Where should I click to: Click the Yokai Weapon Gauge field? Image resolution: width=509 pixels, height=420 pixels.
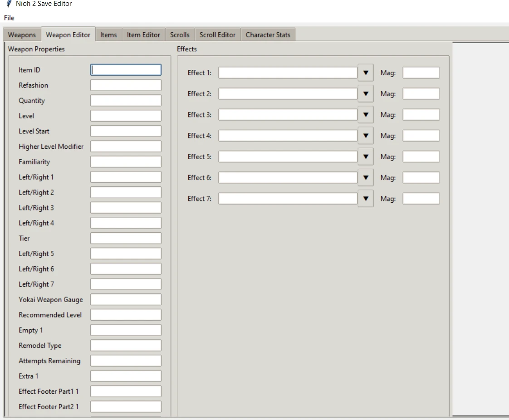tap(126, 299)
